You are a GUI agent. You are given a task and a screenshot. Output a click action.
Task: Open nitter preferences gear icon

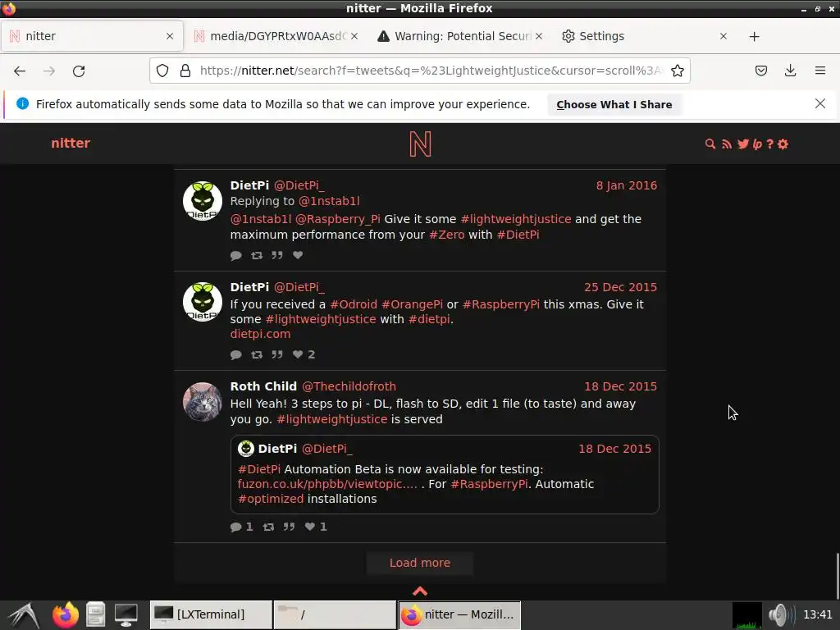tap(783, 144)
